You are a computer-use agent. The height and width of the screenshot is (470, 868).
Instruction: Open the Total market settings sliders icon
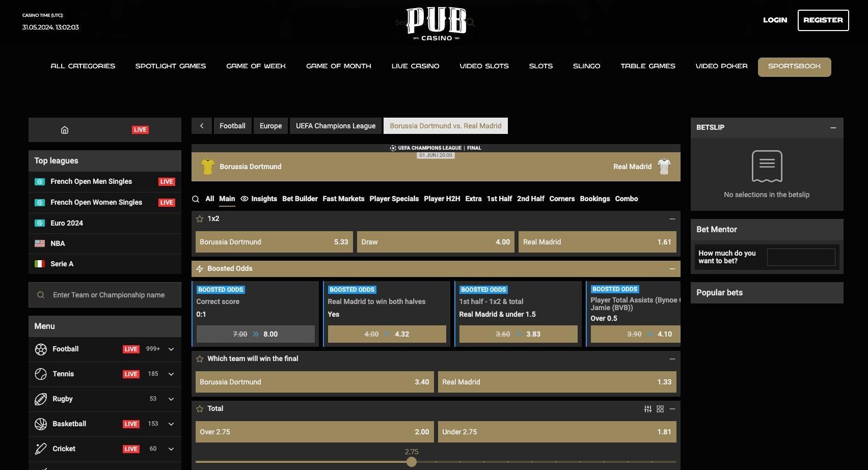pyautogui.click(x=648, y=409)
